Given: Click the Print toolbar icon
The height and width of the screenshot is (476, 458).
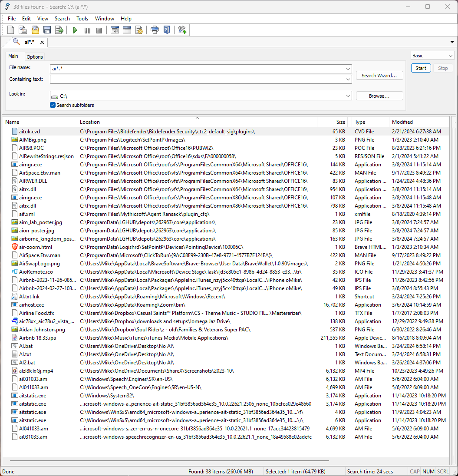Looking at the screenshot, I should click(155, 30).
